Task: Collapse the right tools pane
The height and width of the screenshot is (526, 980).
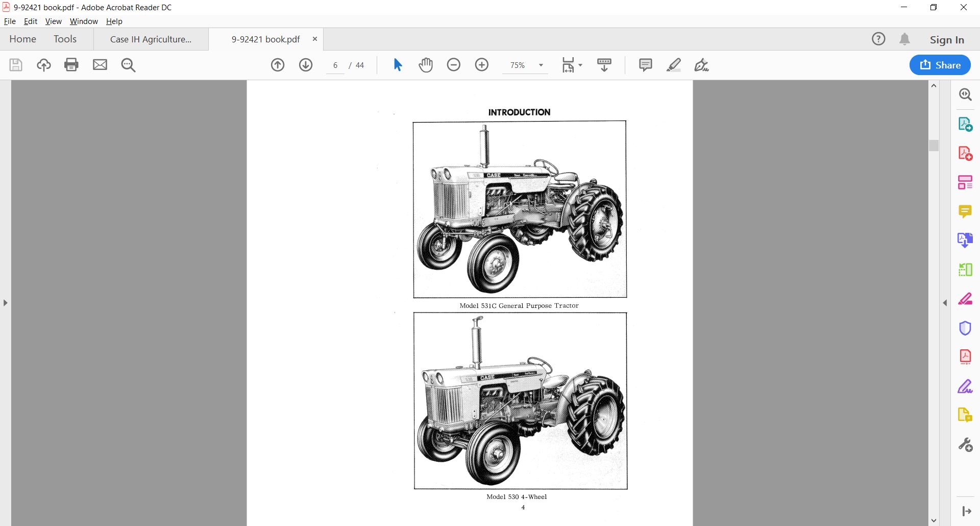Action: [x=945, y=303]
